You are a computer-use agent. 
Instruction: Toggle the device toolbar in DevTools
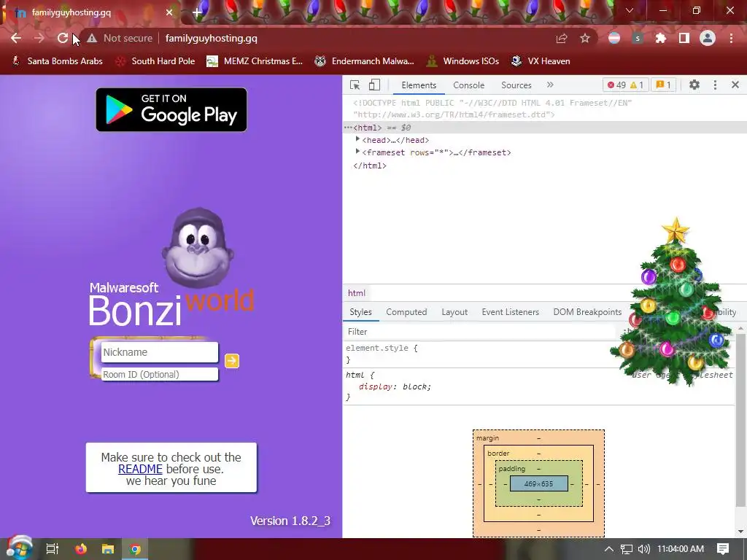pos(374,85)
